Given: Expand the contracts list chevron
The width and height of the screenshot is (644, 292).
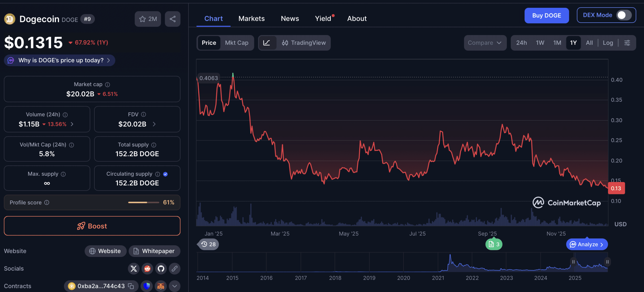Looking at the screenshot, I should (x=174, y=286).
